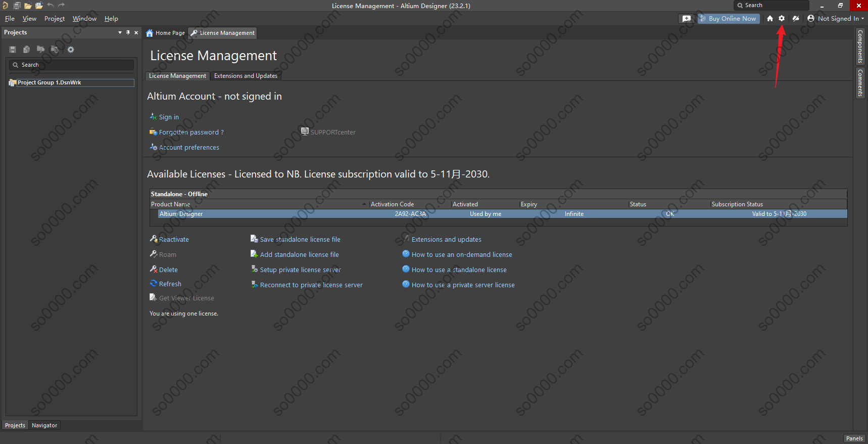This screenshot has width=868, height=444.
Task: Click the Refresh arrows icon
Action: (x=154, y=283)
